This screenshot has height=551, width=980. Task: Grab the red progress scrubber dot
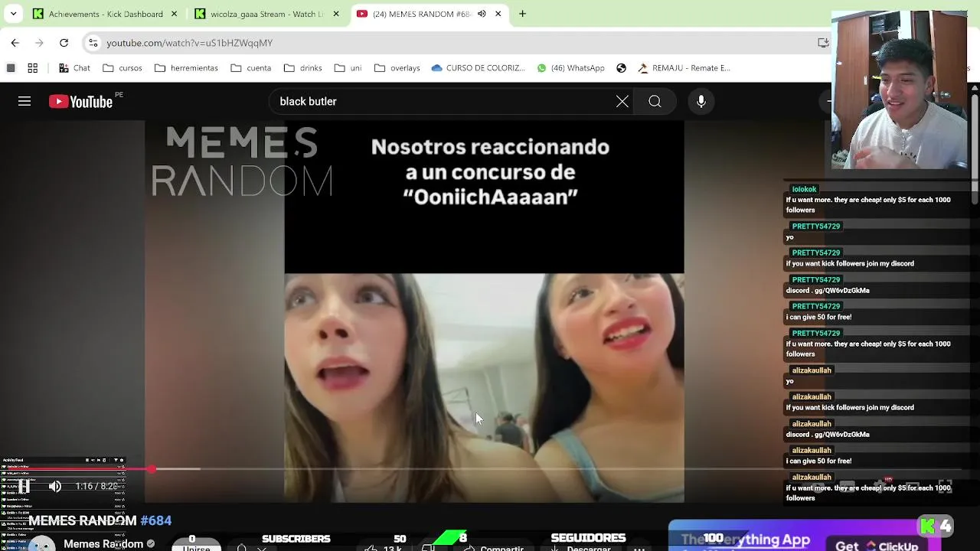click(152, 468)
